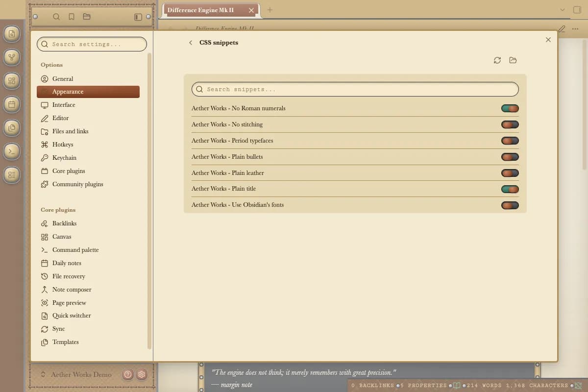The width and height of the screenshot is (588, 392).
Task: Open quick switcher from ribbon
Action: point(12,34)
